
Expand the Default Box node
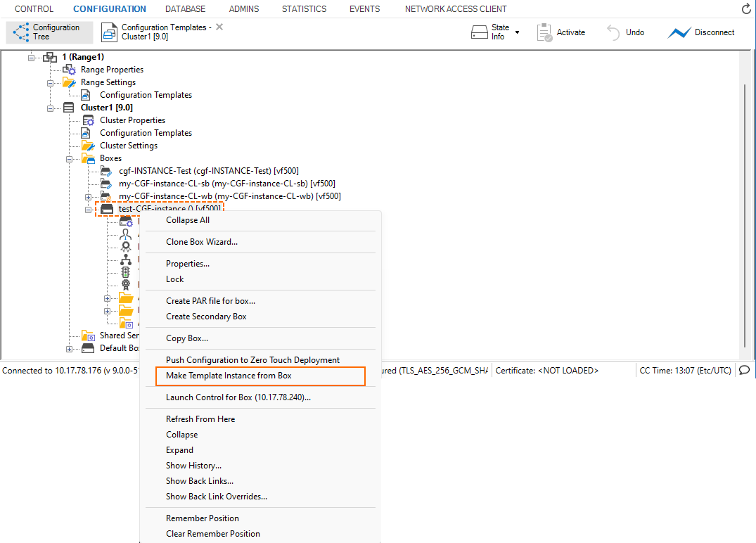[70, 349]
